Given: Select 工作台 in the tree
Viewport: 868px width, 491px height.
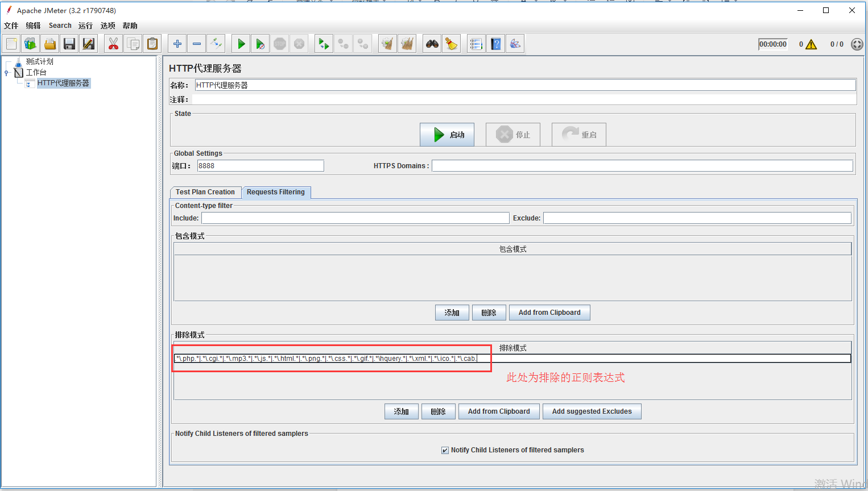Looking at the screenshot, I should click(x=36, y=72).
